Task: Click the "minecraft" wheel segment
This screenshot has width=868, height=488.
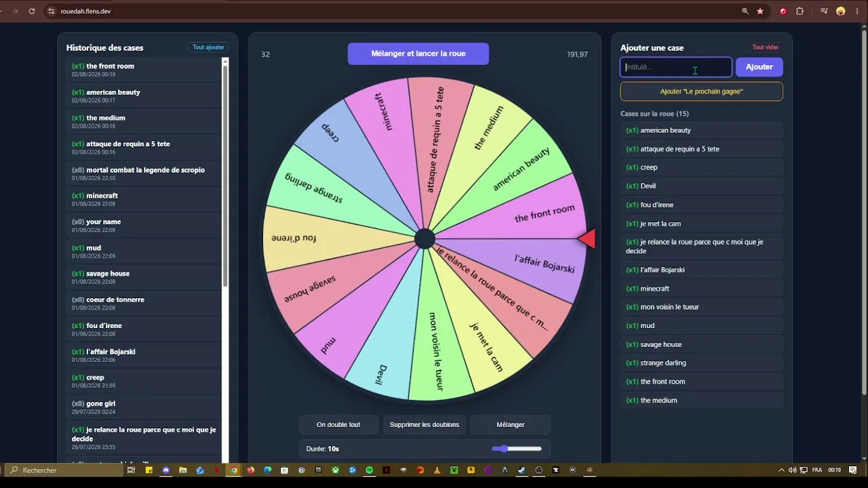Action: coord(385,112)
